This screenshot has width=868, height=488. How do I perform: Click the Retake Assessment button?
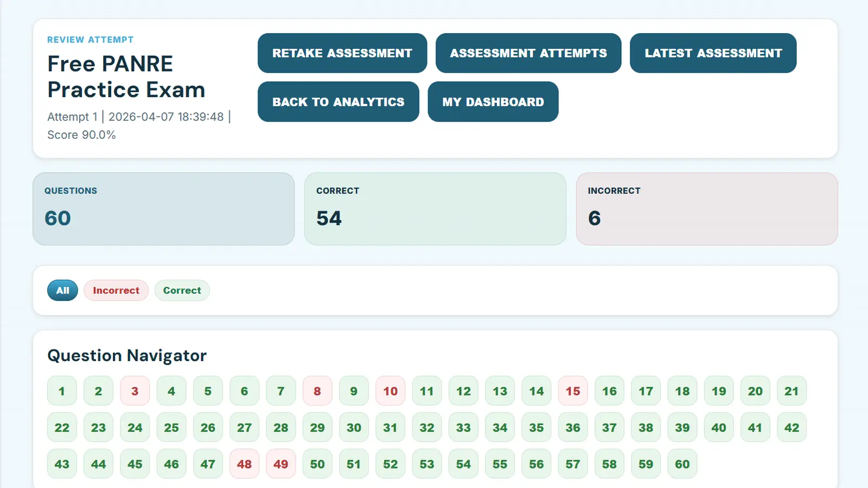click(x=342, y=53)
